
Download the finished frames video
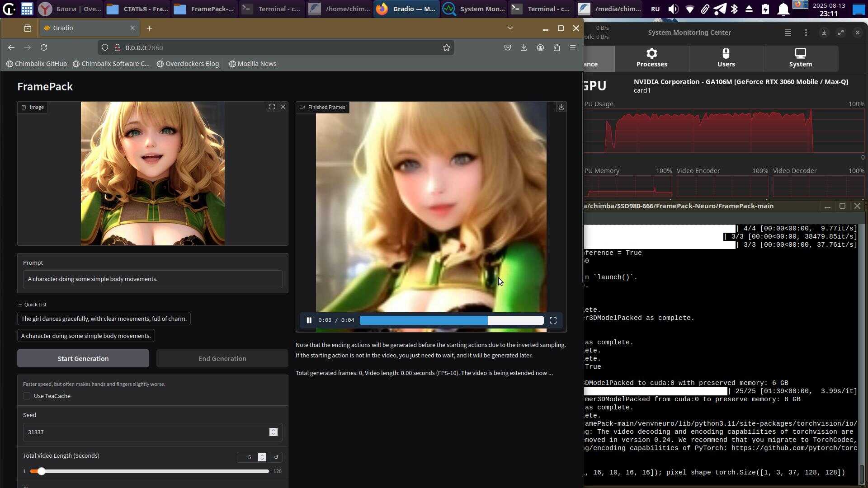pyautogui.click(x=561, y=107)
